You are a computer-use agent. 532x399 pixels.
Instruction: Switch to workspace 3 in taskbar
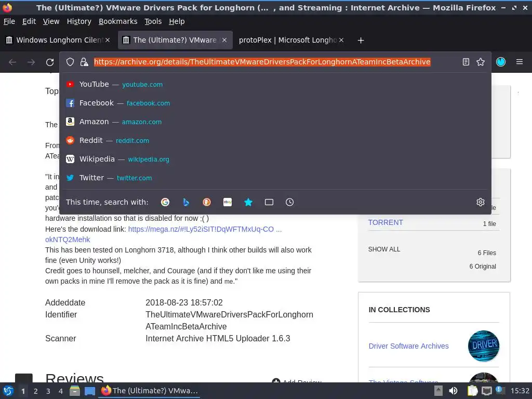48,391
